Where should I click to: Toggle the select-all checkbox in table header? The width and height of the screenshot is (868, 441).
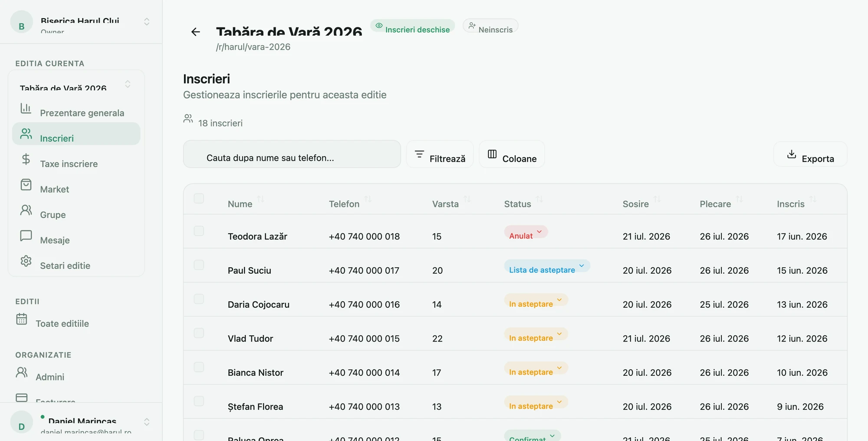click(199, 199)
